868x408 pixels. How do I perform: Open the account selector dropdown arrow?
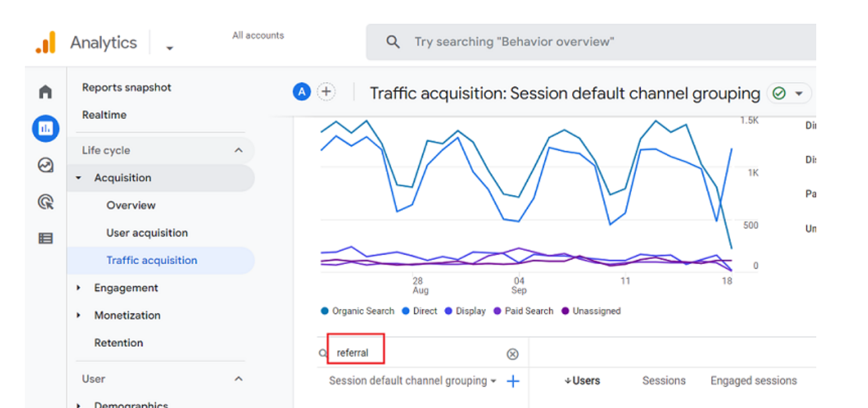[169, 48]
